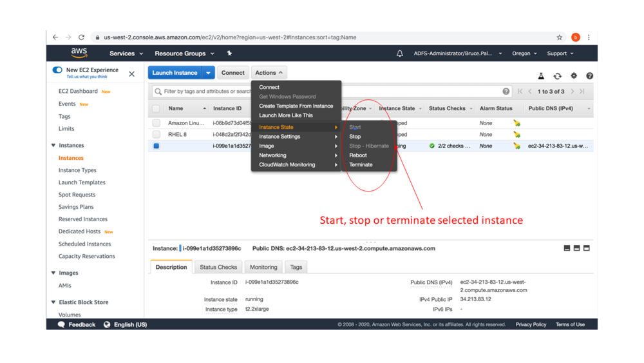
Task: Click alarm icon in Amazon Linux row
Action: [x=516, y=123]
